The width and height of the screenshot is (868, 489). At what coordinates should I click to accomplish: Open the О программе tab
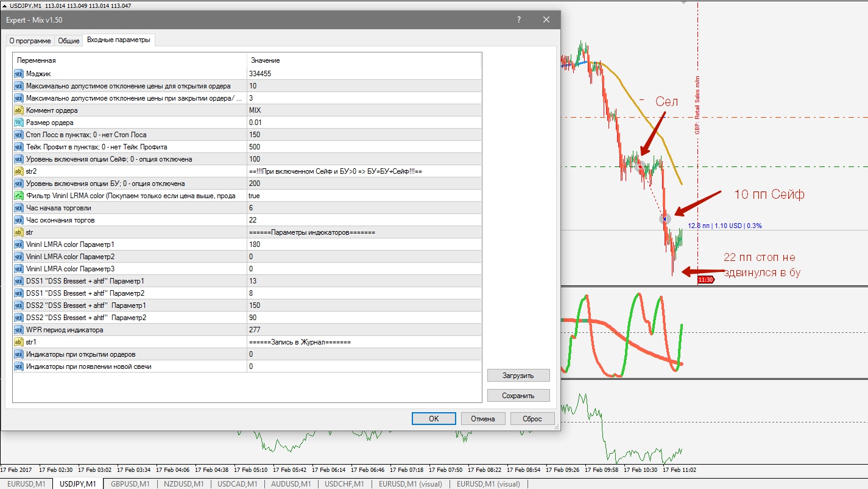click(30, 41)
